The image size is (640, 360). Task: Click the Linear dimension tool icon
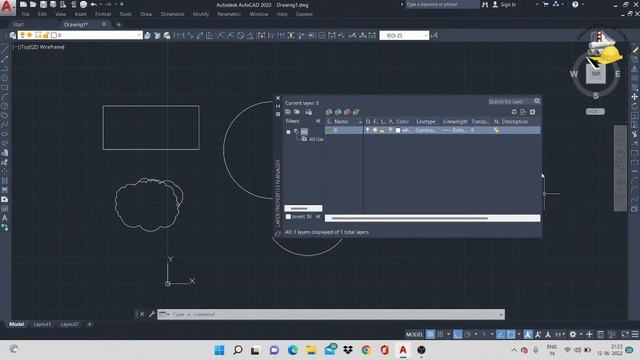click(x=180, y=36)
